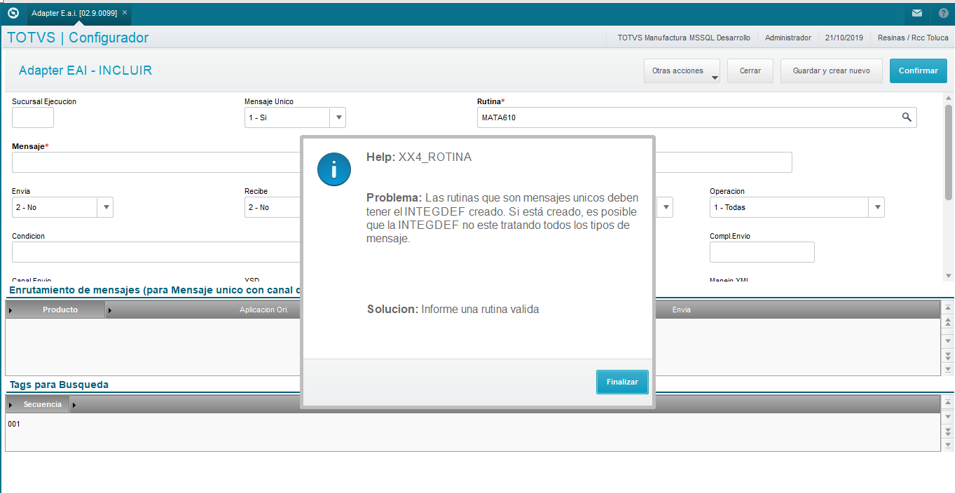Click the form scrollbar up arrow
Viewport: 955px width, 493px height.
948,98
